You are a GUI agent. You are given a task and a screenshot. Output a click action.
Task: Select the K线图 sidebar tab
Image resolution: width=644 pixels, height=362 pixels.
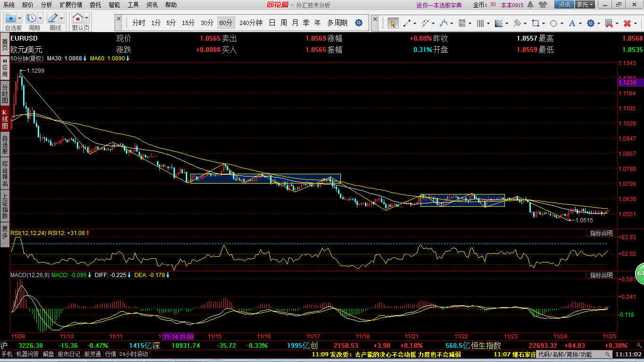pyautogui.click(x=5, y=120)
